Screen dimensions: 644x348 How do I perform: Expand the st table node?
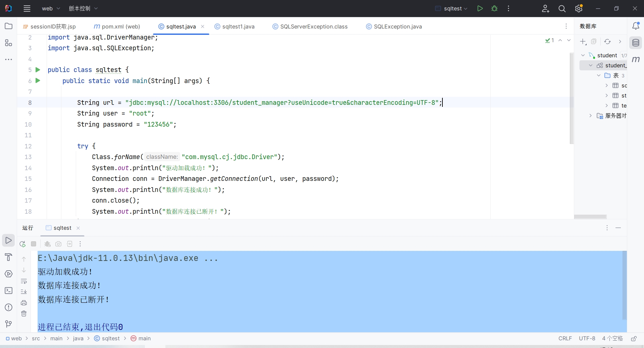click(606, 95)
